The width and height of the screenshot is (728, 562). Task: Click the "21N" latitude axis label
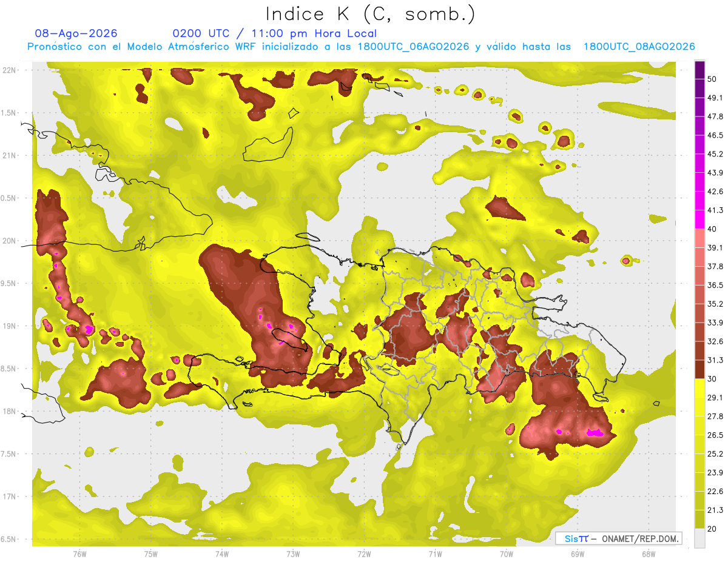9,155
